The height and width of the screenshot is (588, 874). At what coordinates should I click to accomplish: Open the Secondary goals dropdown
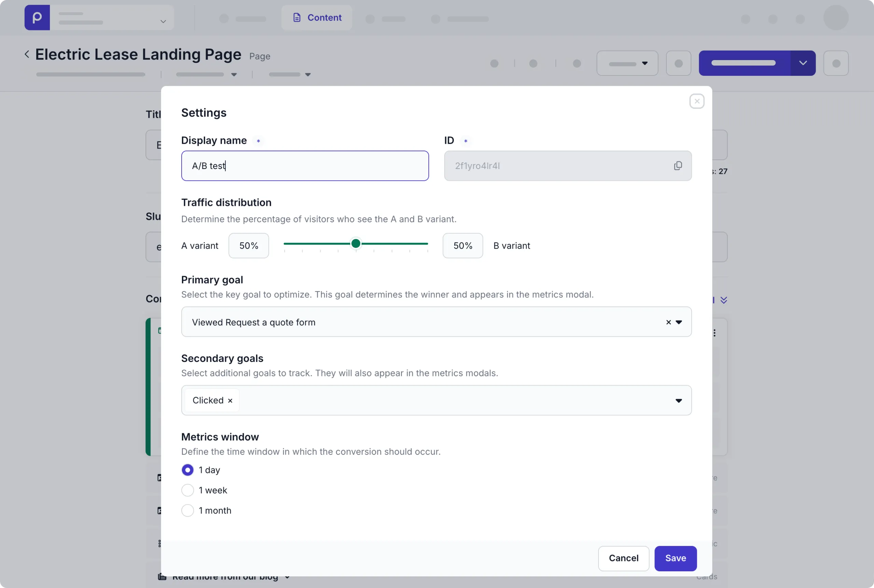(x=678, y=400)
